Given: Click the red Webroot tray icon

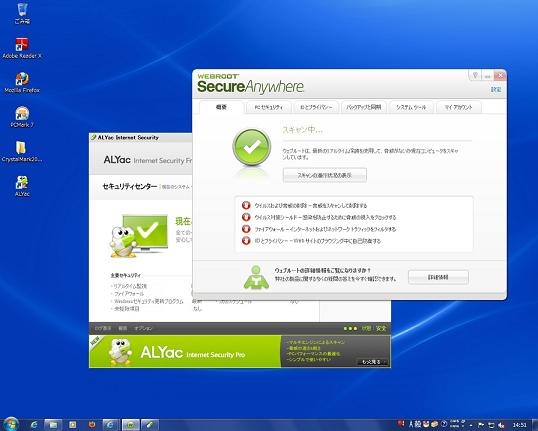Looking at the screenshot, I should click(x=401, y=423).
